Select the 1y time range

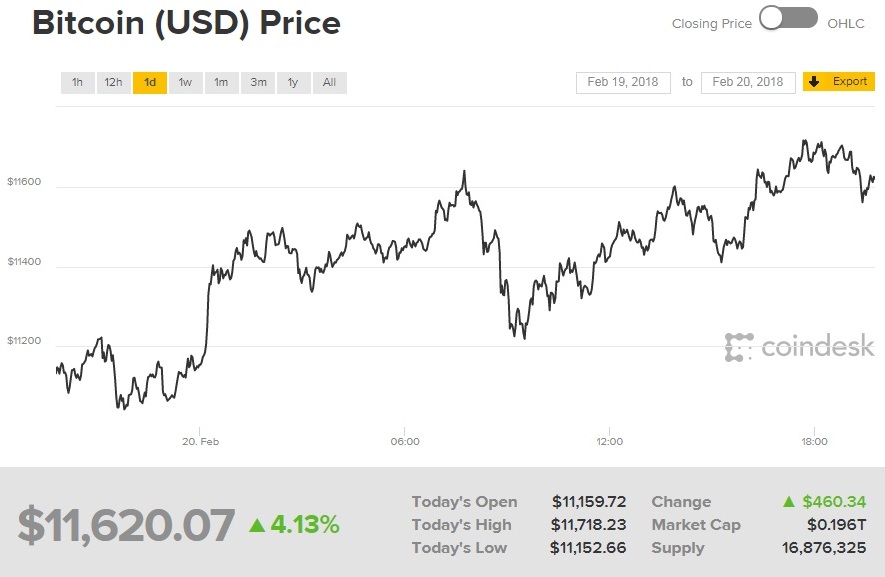[293, 82]
